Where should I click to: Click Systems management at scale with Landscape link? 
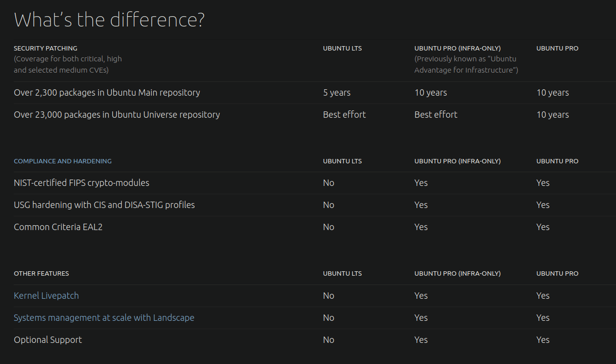pos(104,318)
